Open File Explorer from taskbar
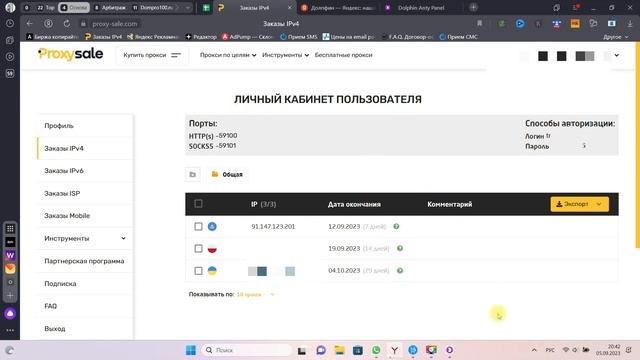Image resolution: width=640 pixels, height=360 pixels. (x=339, y=350)
